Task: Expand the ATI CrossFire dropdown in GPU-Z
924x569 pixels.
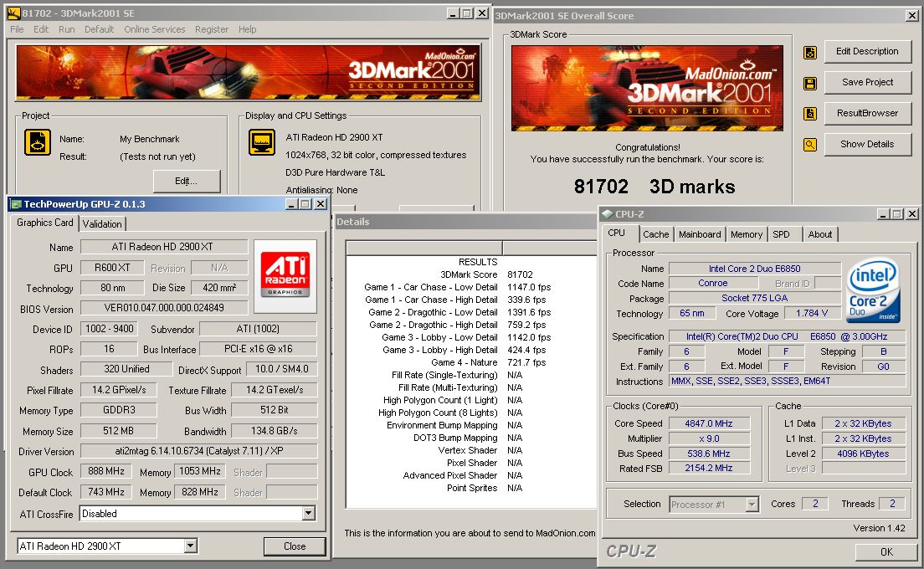Action: pos(309,514)
